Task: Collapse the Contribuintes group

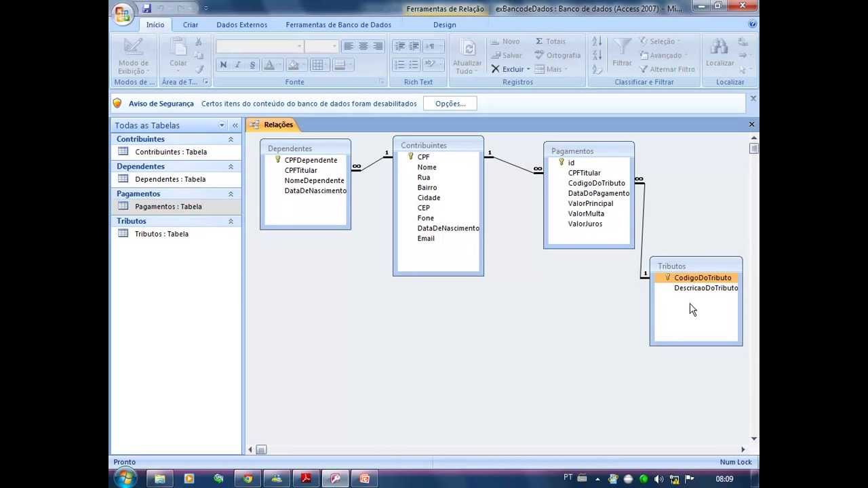Action: (x=231, y=139)
